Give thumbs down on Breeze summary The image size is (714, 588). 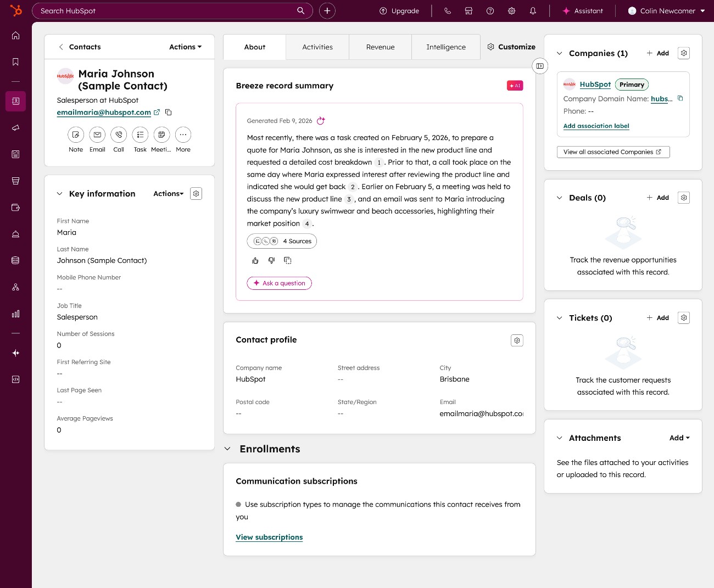pos(271,260)
